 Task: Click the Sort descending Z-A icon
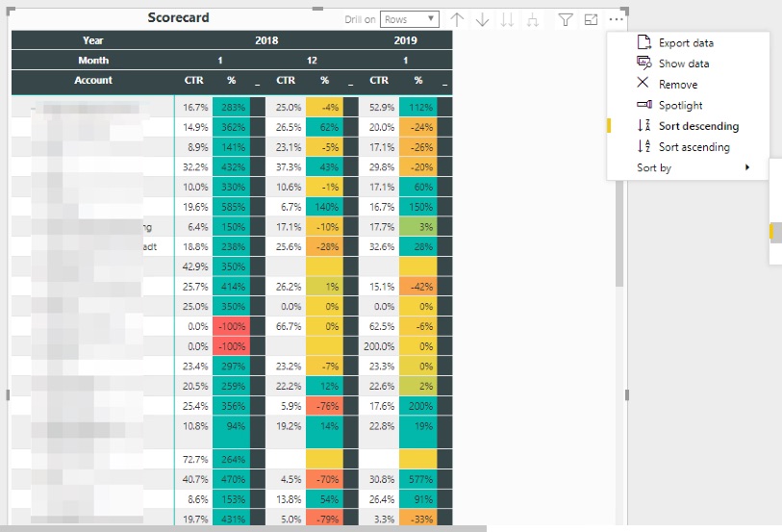pyautogui.click(x=643, y=125)
